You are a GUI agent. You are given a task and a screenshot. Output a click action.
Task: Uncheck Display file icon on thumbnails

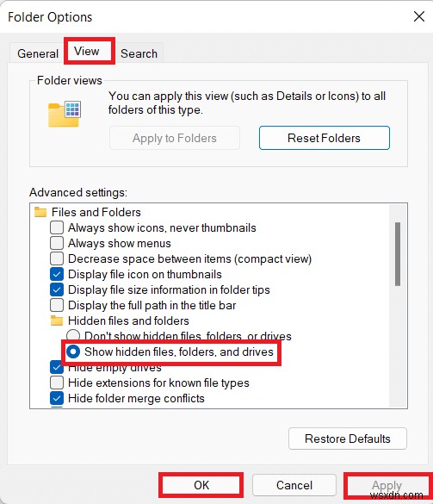57,274
